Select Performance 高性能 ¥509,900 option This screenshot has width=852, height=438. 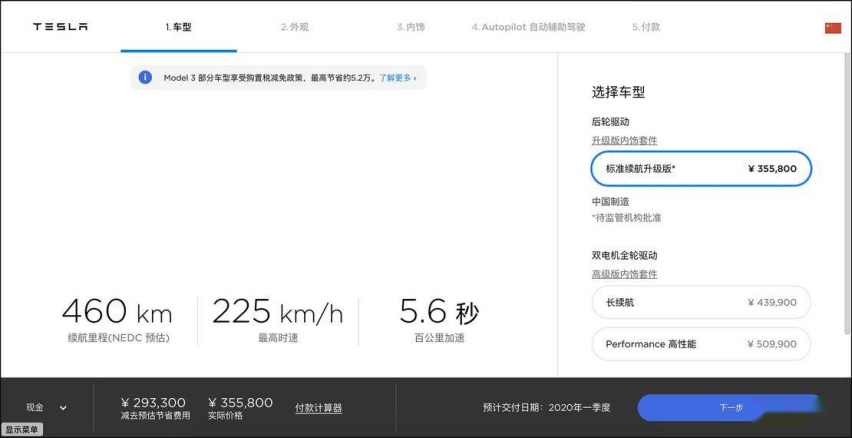click(701, 344)
